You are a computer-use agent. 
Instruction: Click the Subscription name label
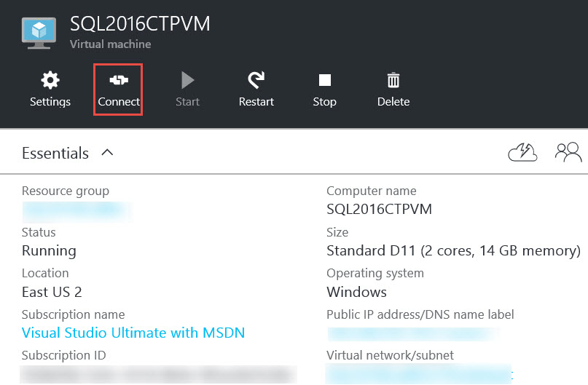pos(73,314)
